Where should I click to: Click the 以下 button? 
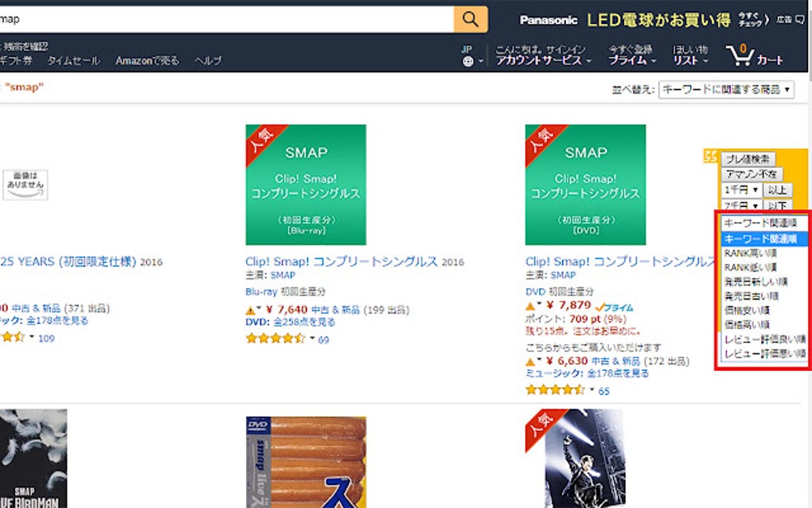coord(777,205)
